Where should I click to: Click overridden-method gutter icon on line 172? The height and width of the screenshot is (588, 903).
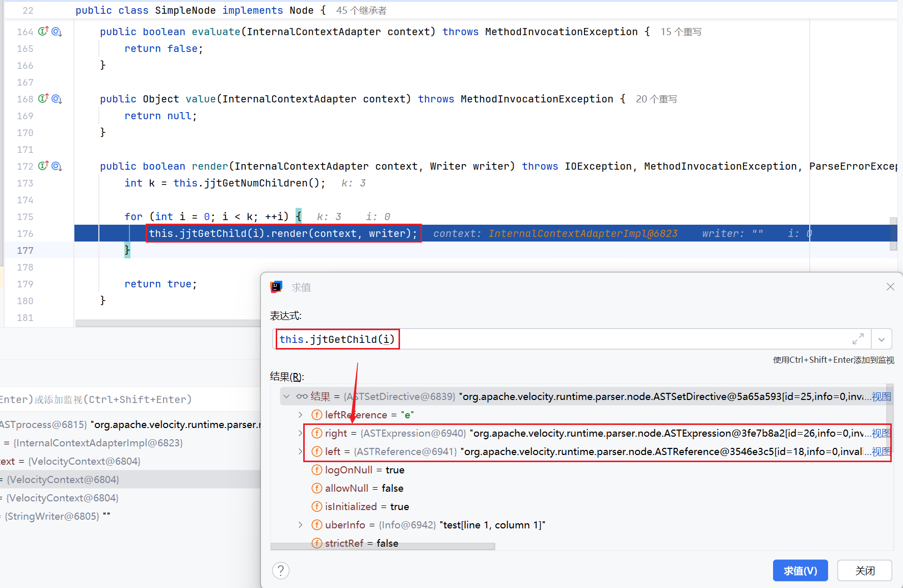click(57, 166)
